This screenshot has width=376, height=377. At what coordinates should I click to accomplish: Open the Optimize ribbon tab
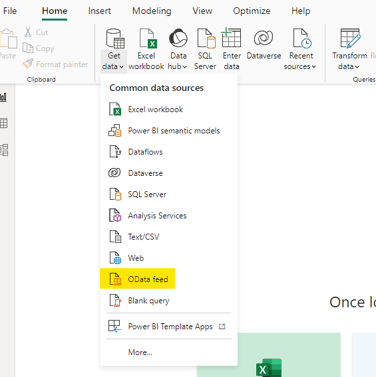[251, 11]
